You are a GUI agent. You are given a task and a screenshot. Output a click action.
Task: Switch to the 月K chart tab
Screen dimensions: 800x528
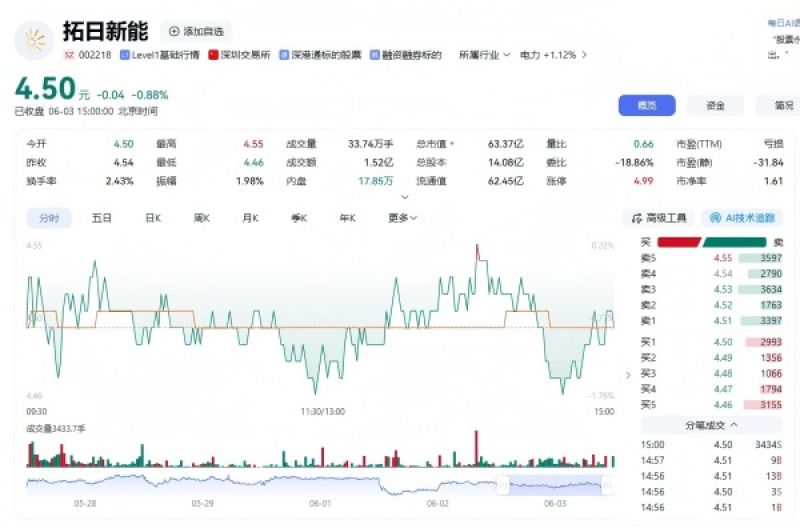(250, 218)
